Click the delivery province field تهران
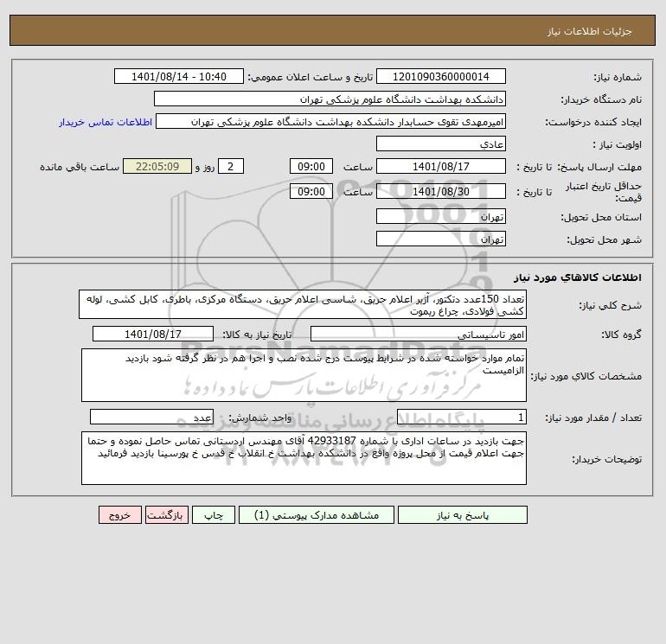Viewport: 666px width, 644px height. coord(441,216)
